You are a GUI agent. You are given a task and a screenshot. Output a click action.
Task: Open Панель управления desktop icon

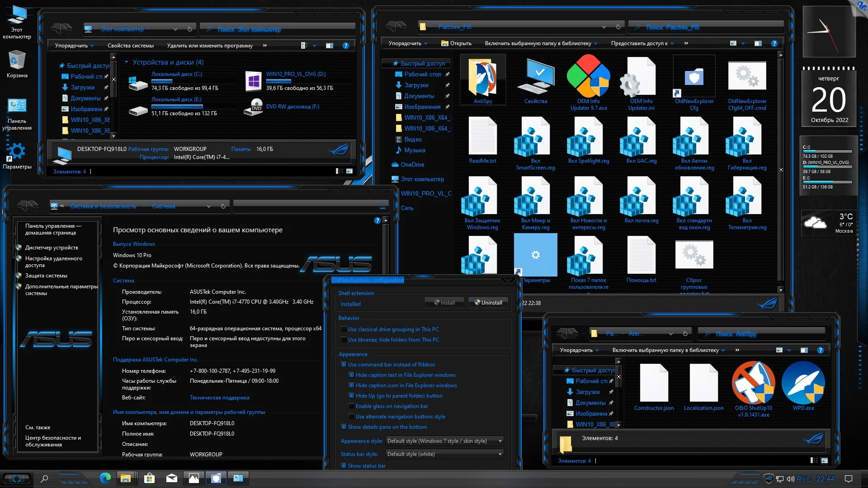(17, 106)
